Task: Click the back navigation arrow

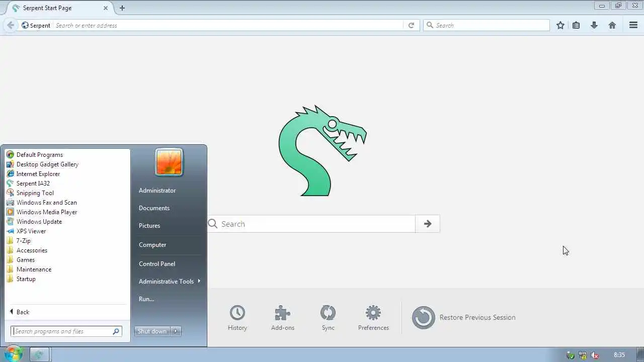Action: point(11,25)
